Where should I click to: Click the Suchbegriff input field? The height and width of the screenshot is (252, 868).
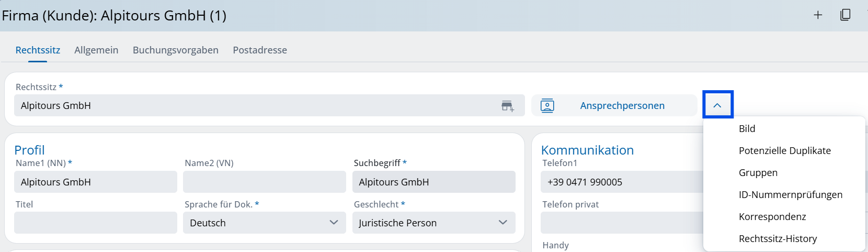pyautogui.click(x=434, y=182)
